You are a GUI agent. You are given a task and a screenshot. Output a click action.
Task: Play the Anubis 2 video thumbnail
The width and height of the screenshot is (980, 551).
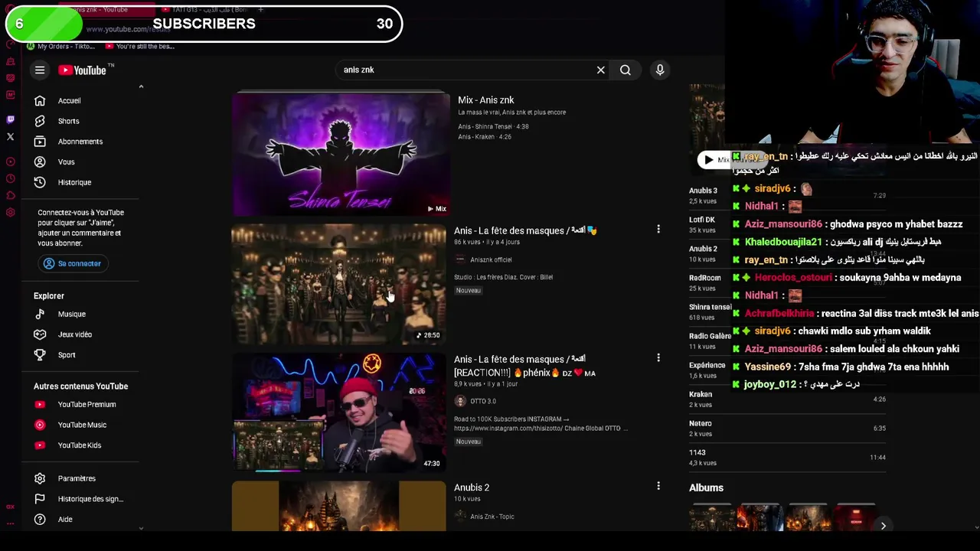[x=338, y=507]
